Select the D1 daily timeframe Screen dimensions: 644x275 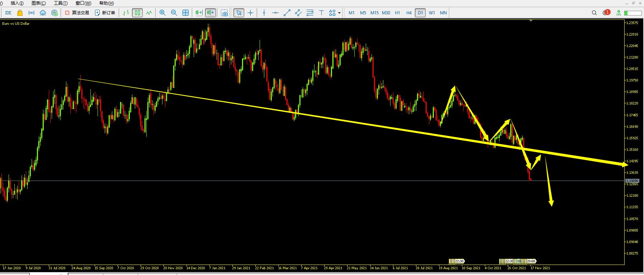[x=420, y=13]
